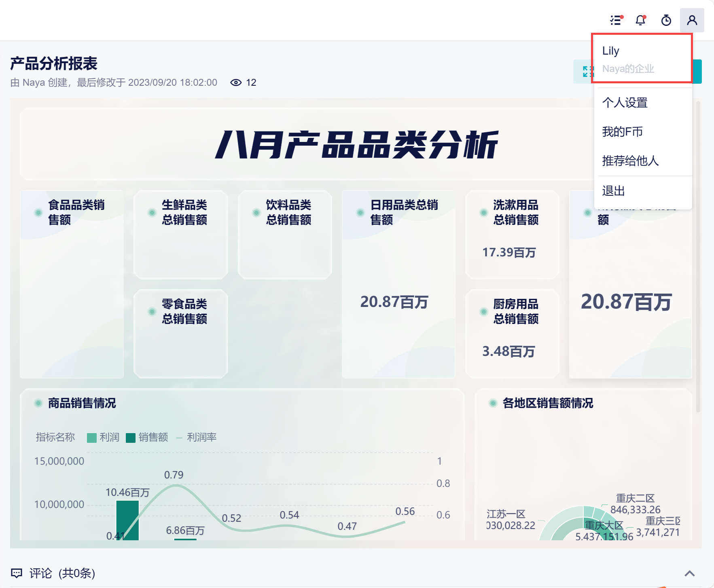Click the 评论 (共0条) label
Image resolution: width=714 pixels, height=588 pixels.
pyautogui.click(x=62, y=573)
